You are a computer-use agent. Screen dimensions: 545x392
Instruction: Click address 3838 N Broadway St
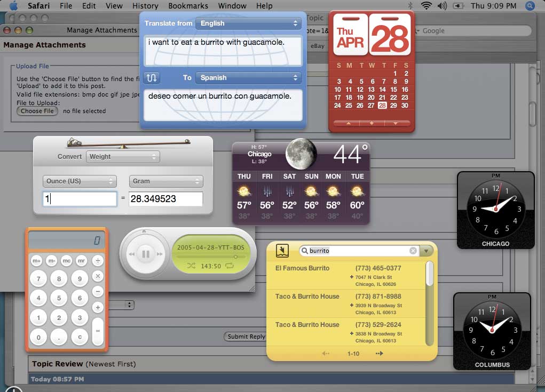pyautogui.click(x=378, y=334)
